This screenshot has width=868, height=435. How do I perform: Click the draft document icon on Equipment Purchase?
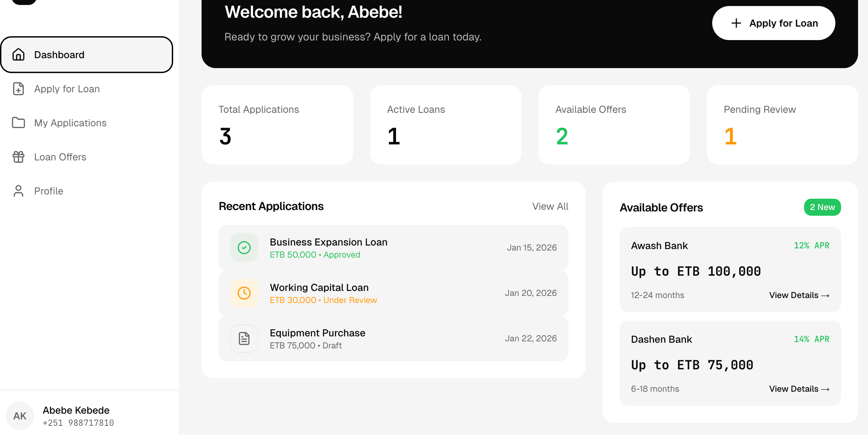(244, 338)
